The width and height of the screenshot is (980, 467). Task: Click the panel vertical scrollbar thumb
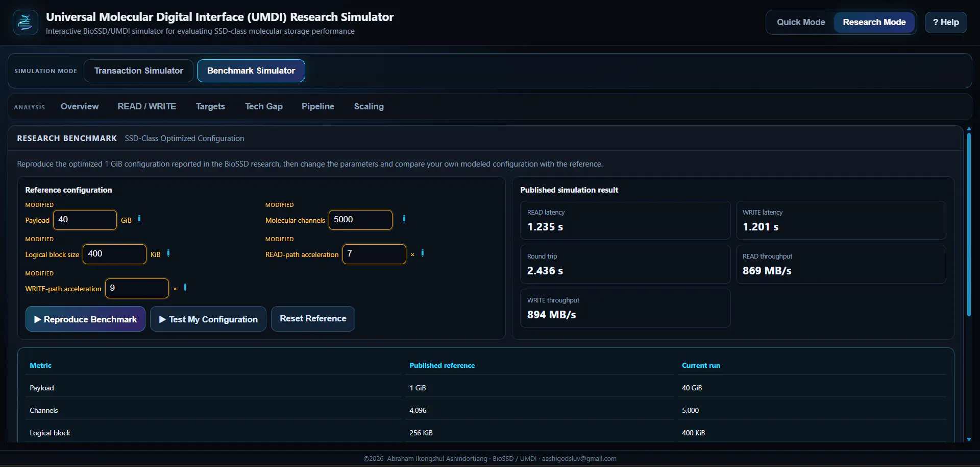(x=969, y=225)
